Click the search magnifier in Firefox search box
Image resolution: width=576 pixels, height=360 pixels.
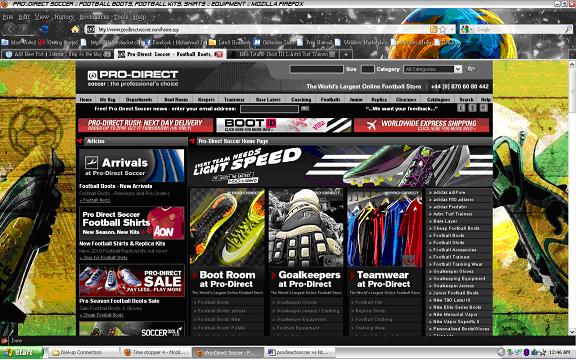click(568, 29)
